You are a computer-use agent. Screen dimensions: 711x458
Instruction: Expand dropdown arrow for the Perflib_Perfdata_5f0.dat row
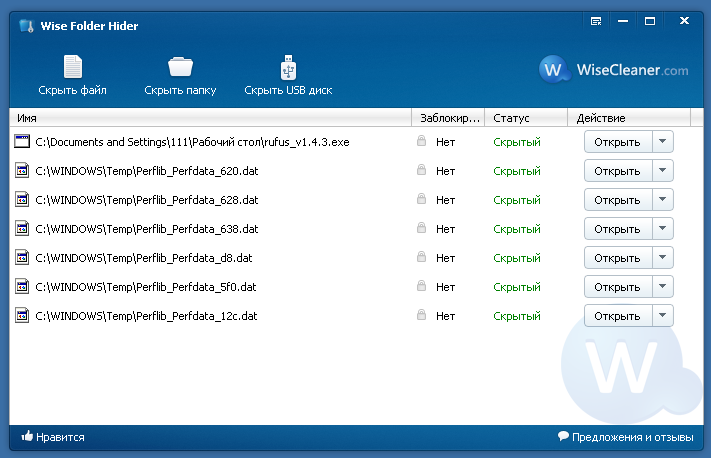(662, 287)
